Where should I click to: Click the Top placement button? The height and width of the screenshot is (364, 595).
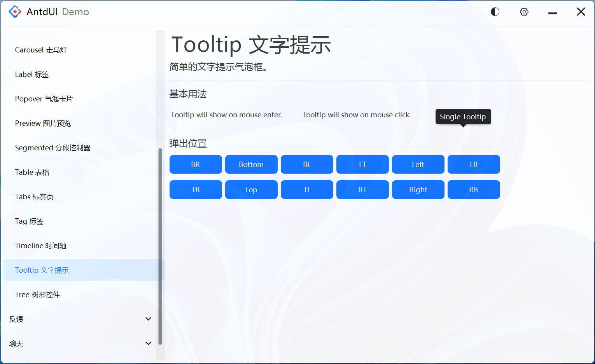click(x=251, y=189)
